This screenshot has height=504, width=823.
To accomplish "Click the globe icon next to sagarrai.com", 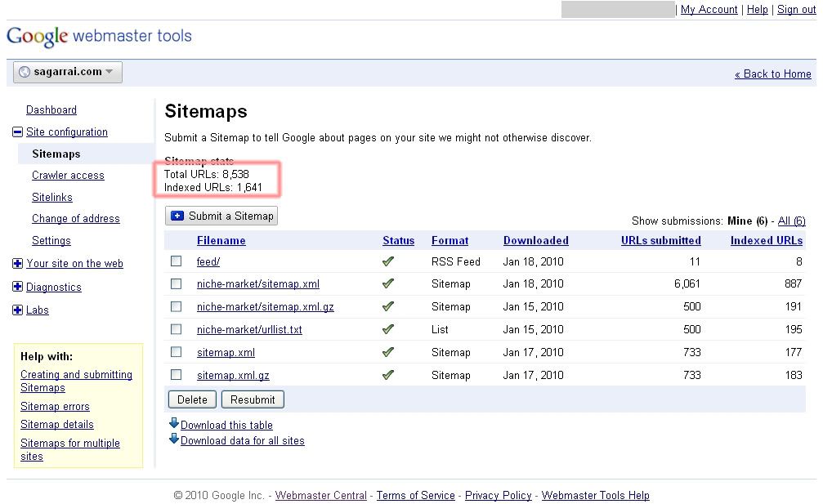I will (x=24, y=72).
